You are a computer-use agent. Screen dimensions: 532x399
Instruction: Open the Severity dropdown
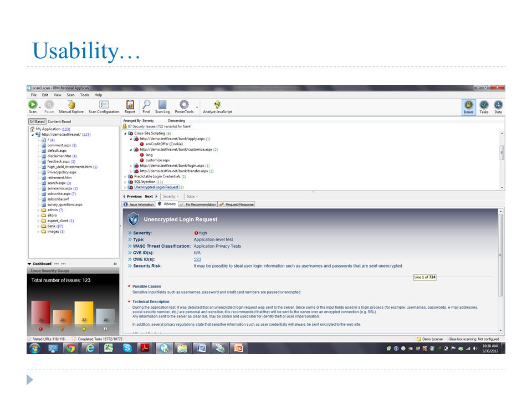171,196
